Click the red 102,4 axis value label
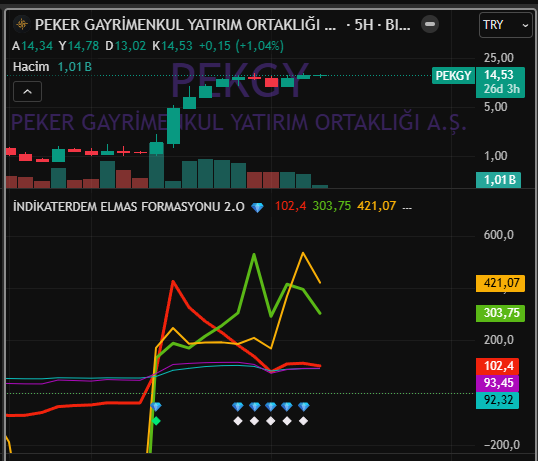Viewport: 538px width, 461px height. point(497,366)
